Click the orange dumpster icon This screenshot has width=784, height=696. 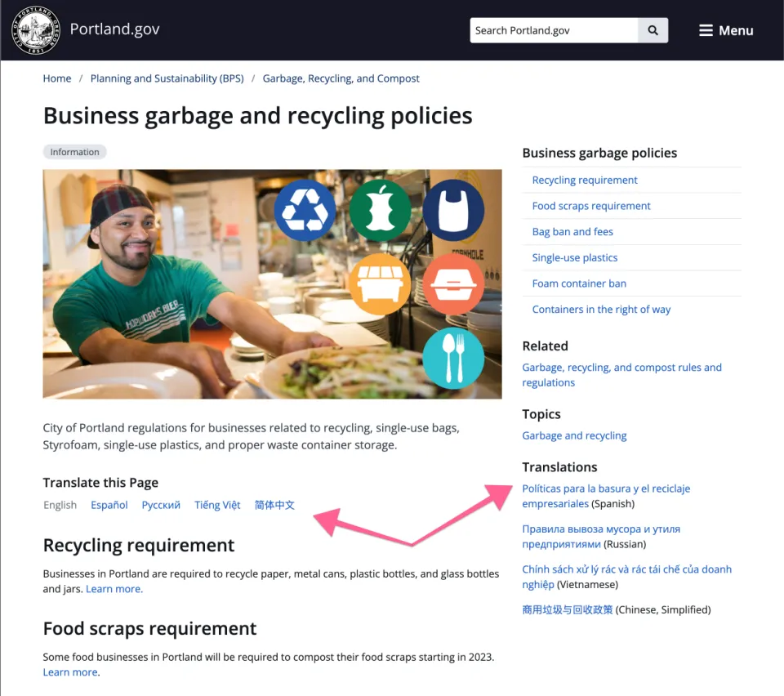click(380, 284)
